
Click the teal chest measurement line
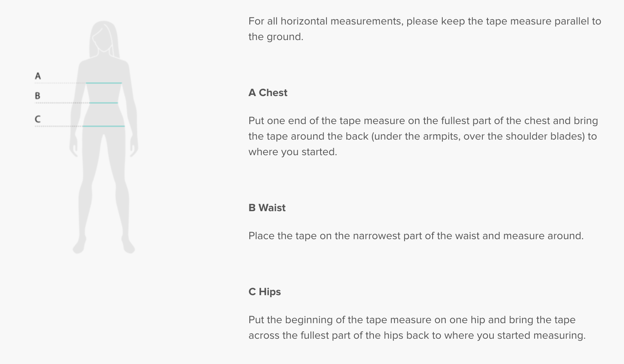104,83
